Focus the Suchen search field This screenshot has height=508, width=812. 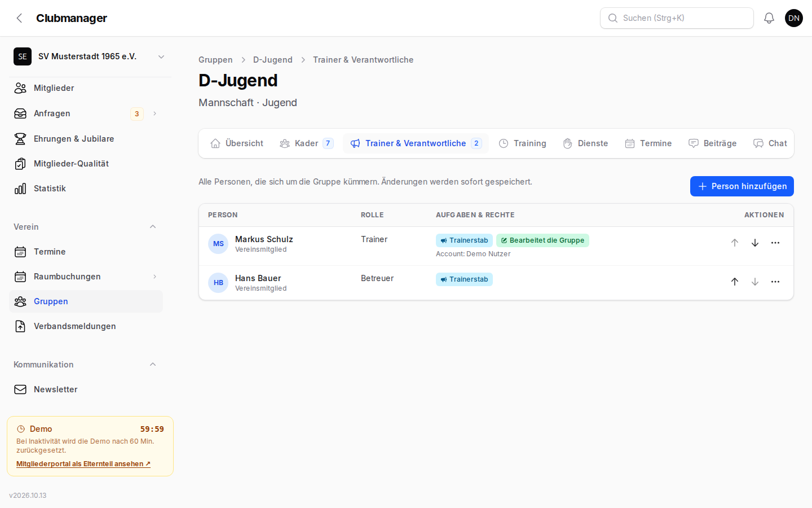click(677, 18)
